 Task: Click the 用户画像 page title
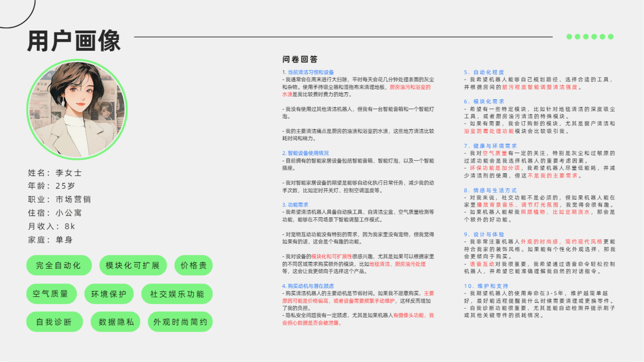74,41
